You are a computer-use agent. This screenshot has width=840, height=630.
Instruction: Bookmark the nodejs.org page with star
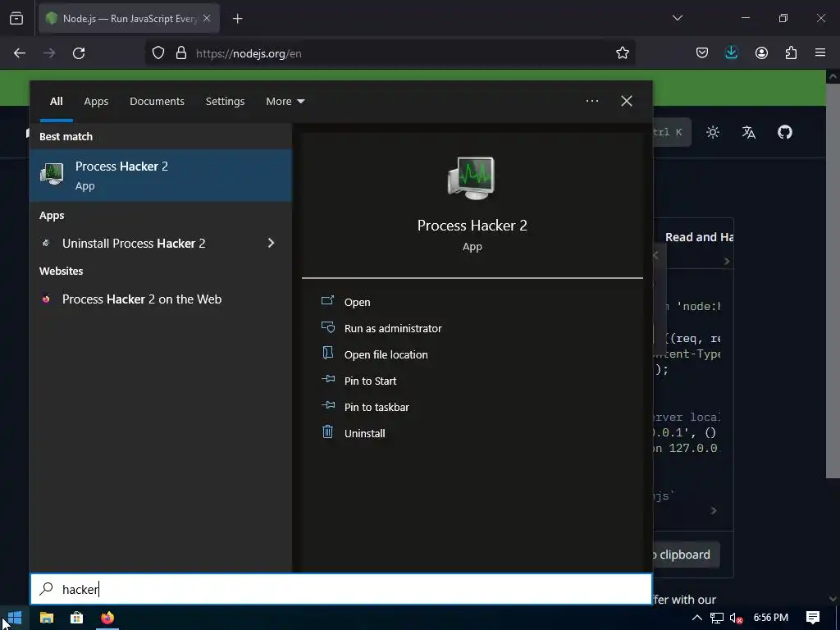click(622, 53)
